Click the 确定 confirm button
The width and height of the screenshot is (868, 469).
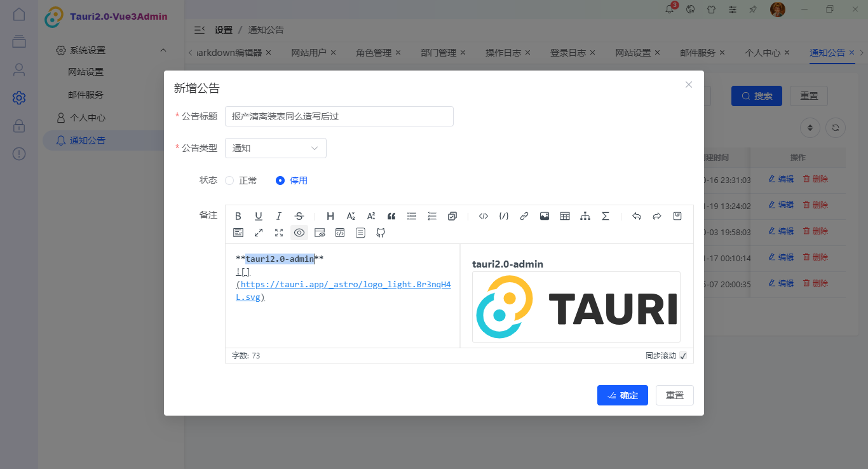[622, 395]
